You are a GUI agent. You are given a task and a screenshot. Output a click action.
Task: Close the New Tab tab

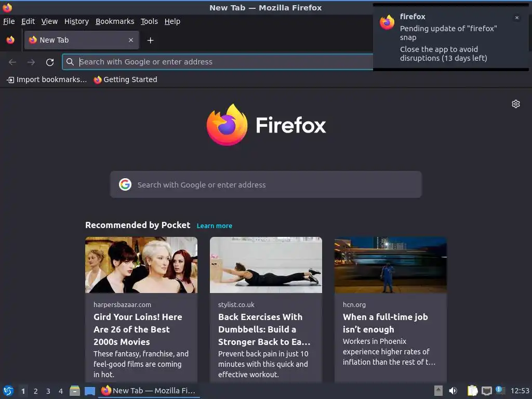[131, 40]
